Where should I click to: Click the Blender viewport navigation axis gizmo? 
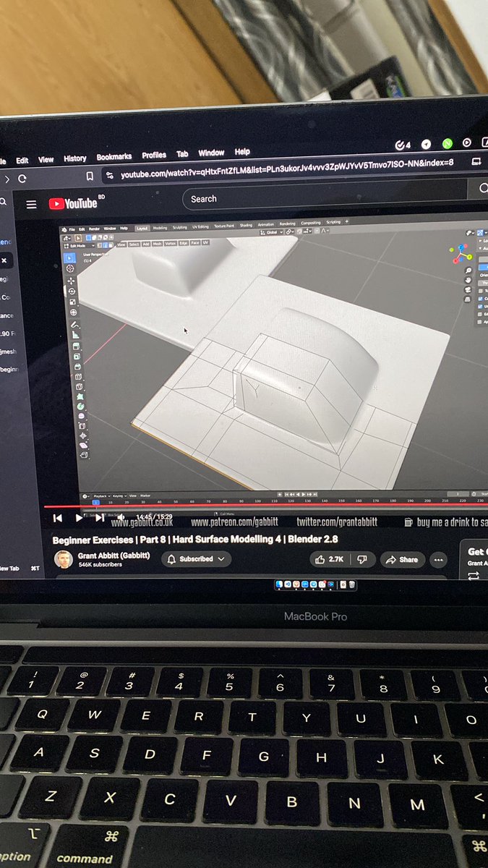click(x=460, y=253)
